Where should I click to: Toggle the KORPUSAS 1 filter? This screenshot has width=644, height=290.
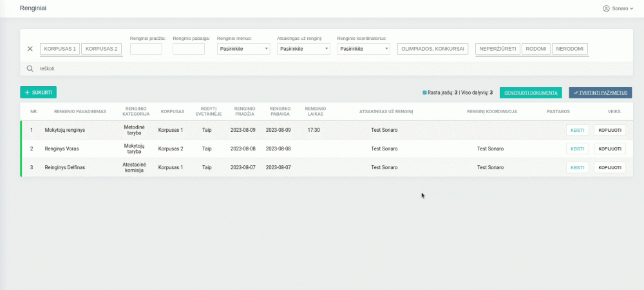(61, 49)
